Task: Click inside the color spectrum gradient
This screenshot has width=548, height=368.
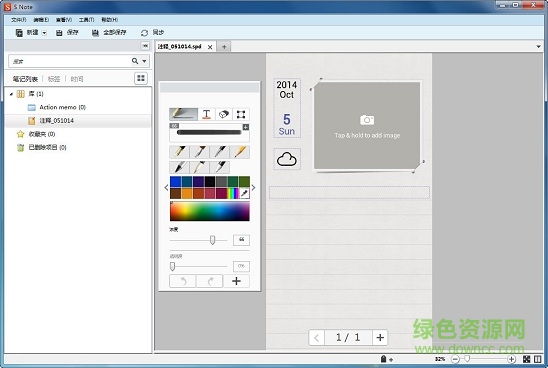Action: point(210,211)
